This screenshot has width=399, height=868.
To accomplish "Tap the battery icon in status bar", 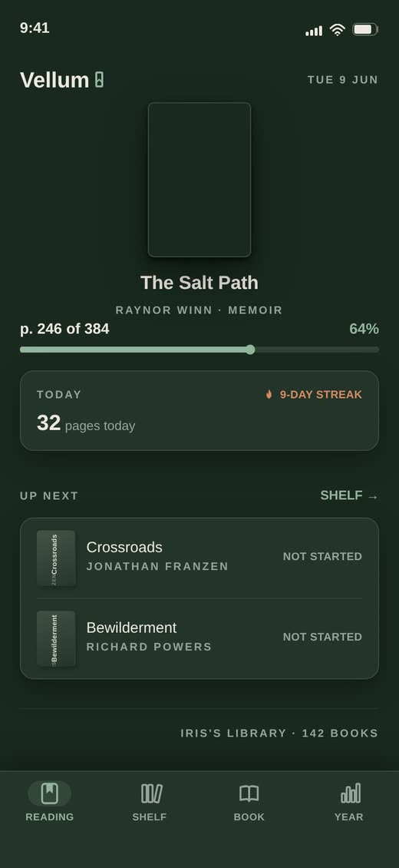I will [365, 29].
